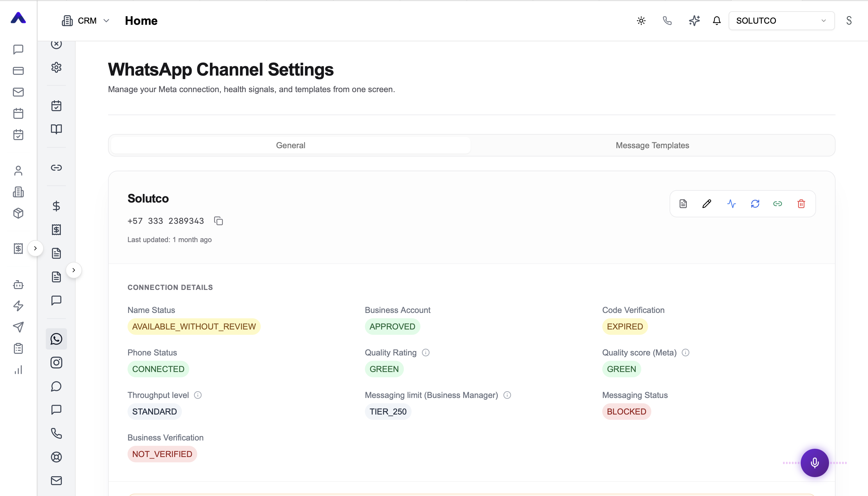Click the red trash delete icon
This screenshot has width=868, height=496.
click(801, 204)
